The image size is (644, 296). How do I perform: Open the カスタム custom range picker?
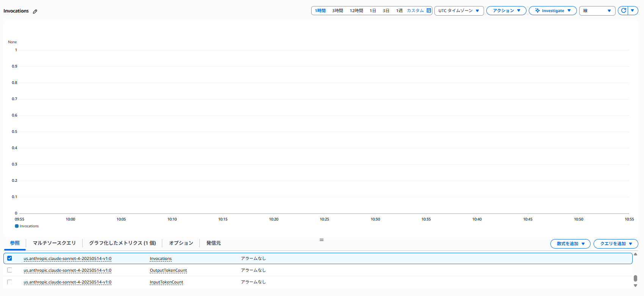click(415, 11)
